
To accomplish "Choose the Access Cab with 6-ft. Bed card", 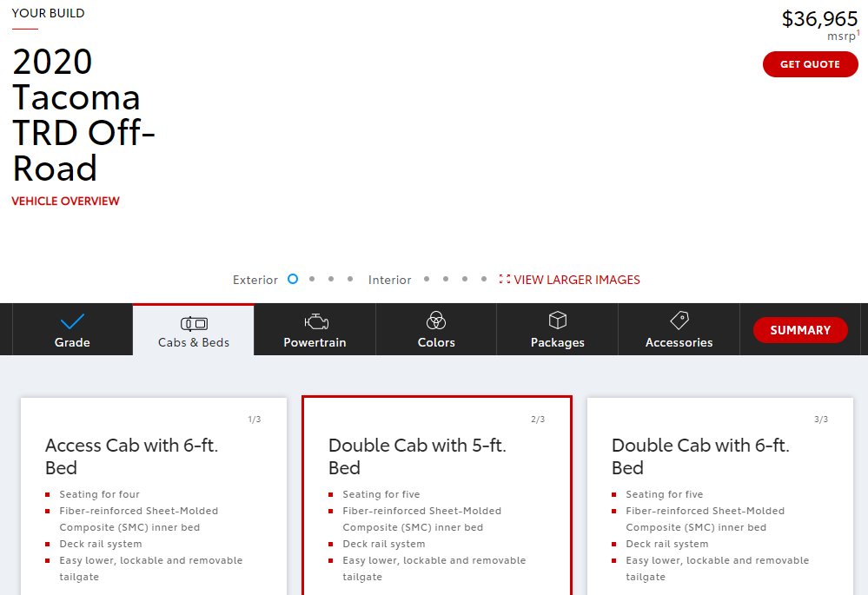I will [154, 496].
